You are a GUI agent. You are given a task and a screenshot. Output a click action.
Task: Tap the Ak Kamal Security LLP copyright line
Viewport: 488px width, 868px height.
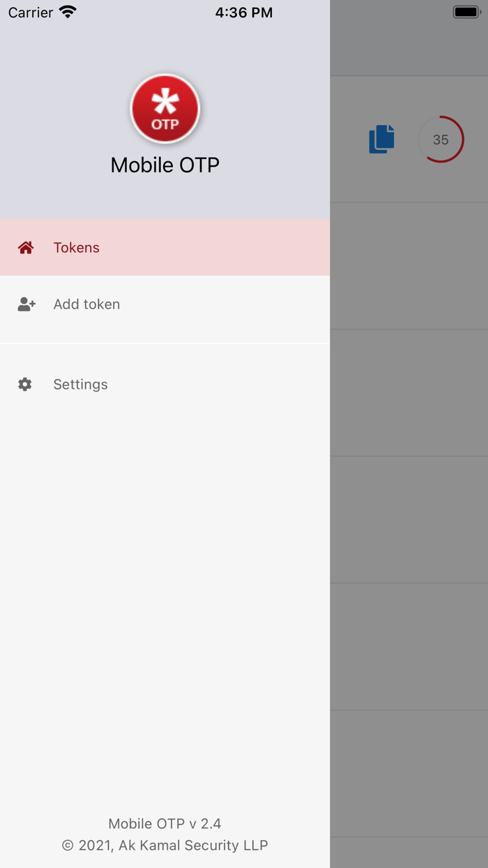click(x=165, y=845)
